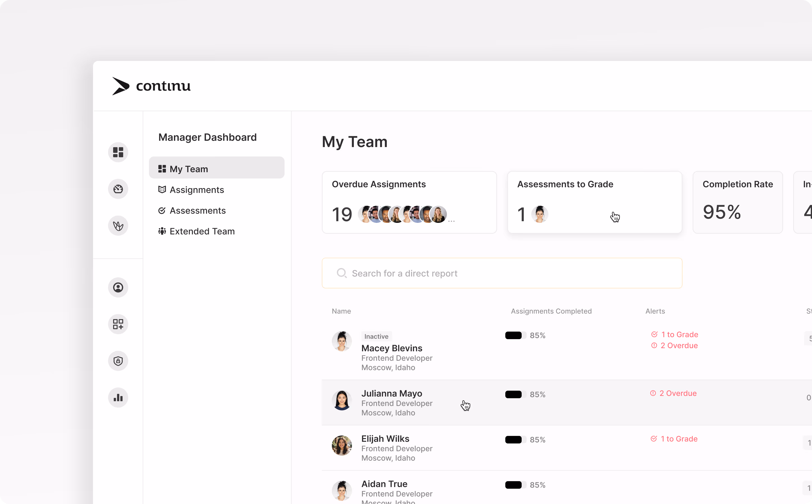Open Macey Blevins profile name

[x=392, y=348]
